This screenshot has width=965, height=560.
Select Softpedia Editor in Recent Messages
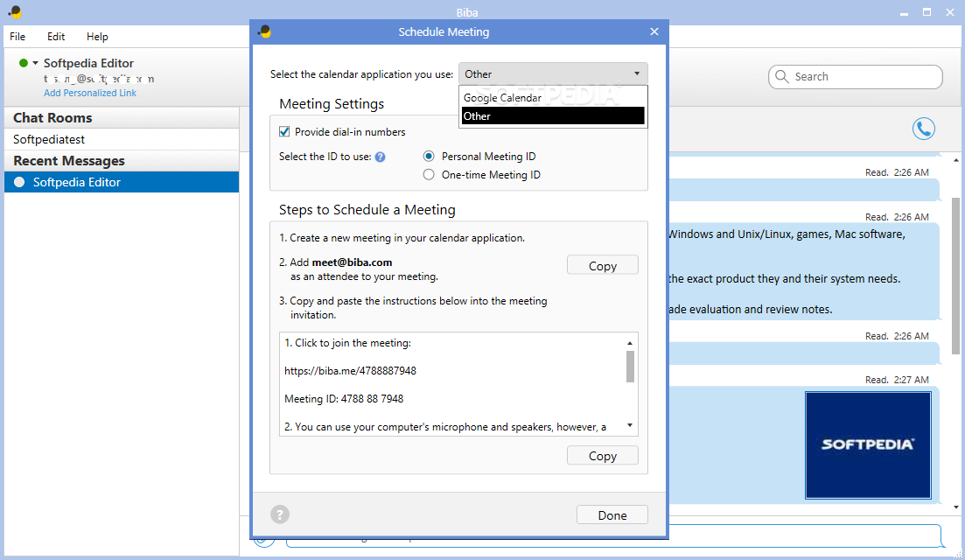122,182
